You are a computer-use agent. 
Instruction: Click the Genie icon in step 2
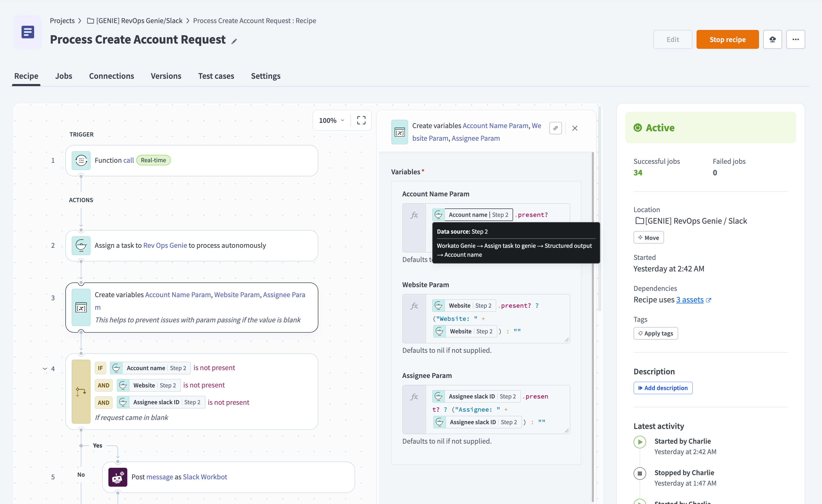[x=81, y=246]
